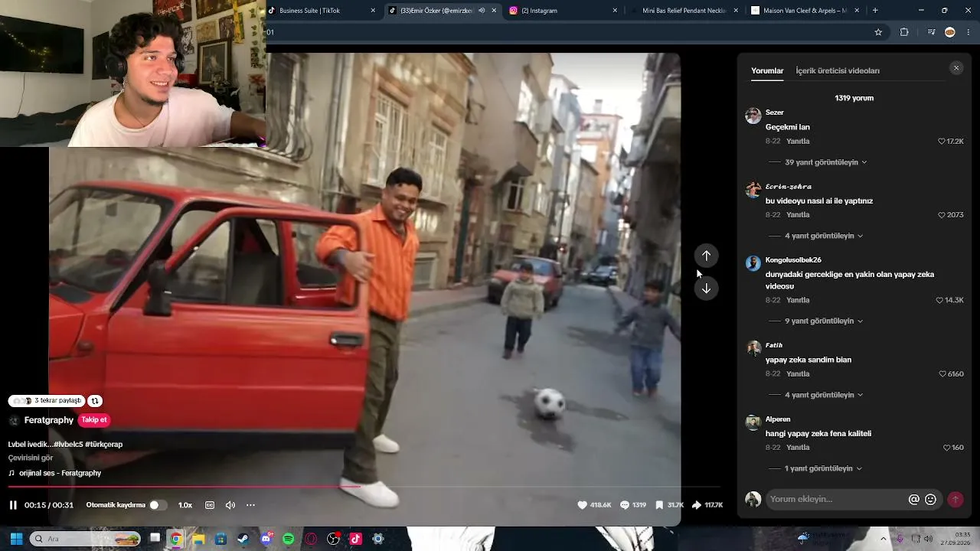Open the comments bubble showing 1319
Image resolution: width=980 pixels, height=551 pixels.
pyautogui.click(x=625, y=505)
